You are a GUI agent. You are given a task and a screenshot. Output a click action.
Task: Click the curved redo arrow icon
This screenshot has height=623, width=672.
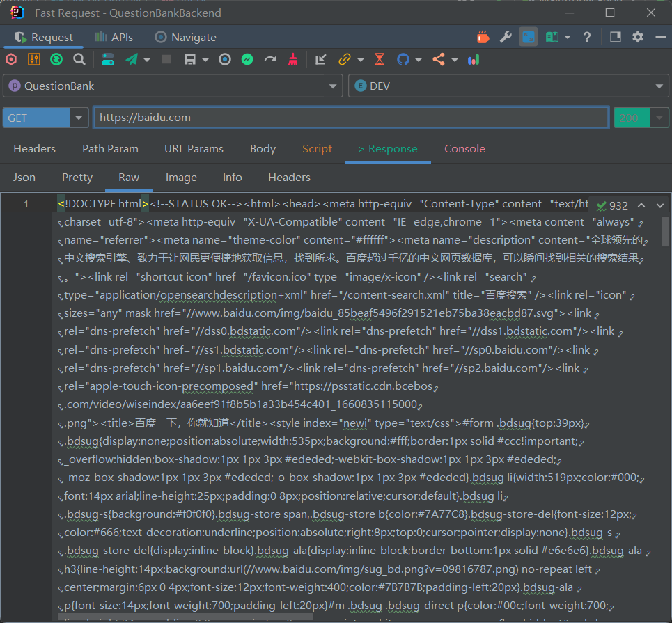(270, 60)
